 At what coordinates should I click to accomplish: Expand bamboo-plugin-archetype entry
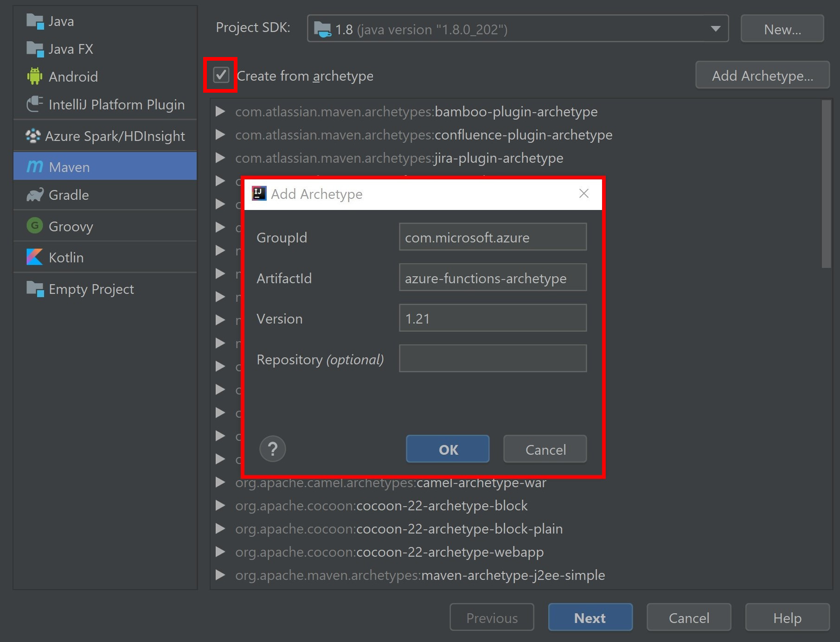pyautogui.click(x=220, y=111)
